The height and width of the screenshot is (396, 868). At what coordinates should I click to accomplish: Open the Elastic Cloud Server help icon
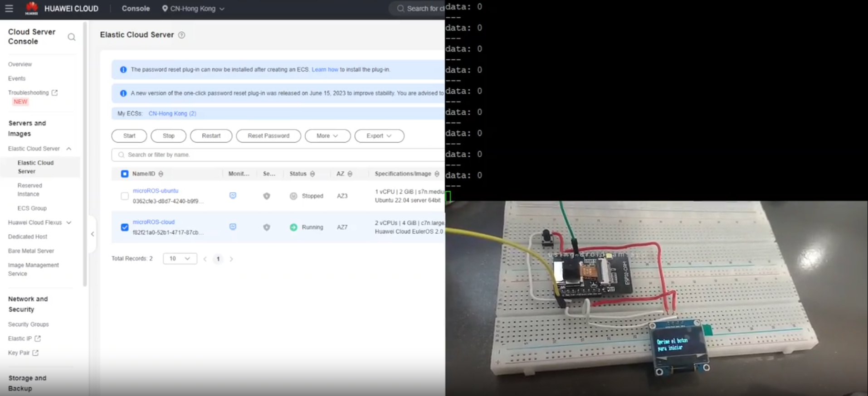181,35
